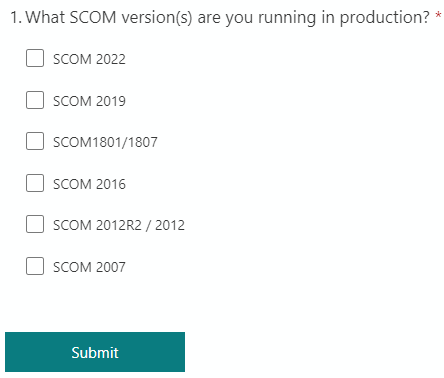Select the SCOM1801/1807 checkbox

pyautogui.click(x=35, y=141)
